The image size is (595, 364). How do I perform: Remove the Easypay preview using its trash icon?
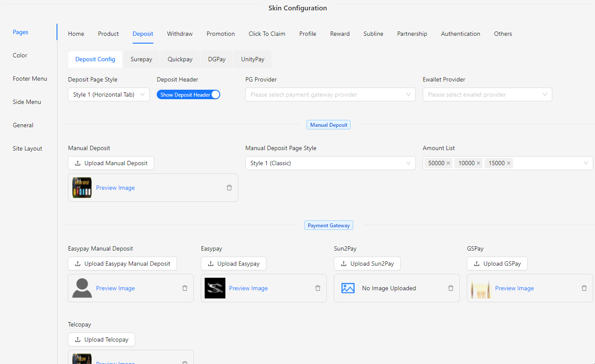click(317, 288)
